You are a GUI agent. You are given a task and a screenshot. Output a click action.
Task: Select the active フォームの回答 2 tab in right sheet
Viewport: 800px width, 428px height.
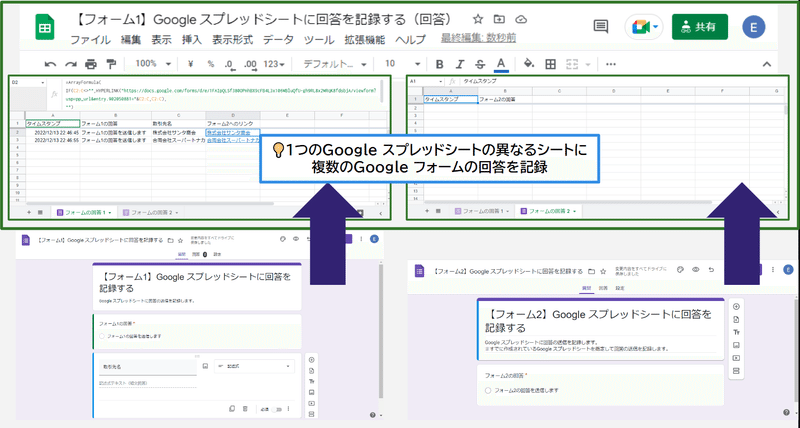point(549,211)
